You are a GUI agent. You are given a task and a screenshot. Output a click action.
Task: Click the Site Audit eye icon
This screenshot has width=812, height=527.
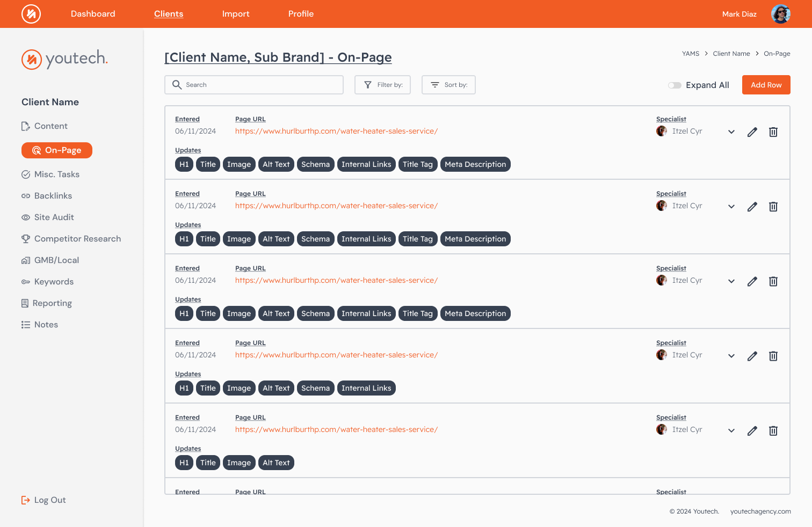point(25,217)
